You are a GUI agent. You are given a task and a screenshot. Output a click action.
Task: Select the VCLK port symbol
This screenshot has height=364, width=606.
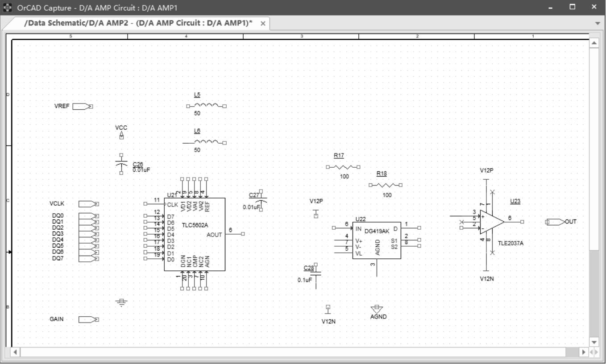[x=89, y=204]
